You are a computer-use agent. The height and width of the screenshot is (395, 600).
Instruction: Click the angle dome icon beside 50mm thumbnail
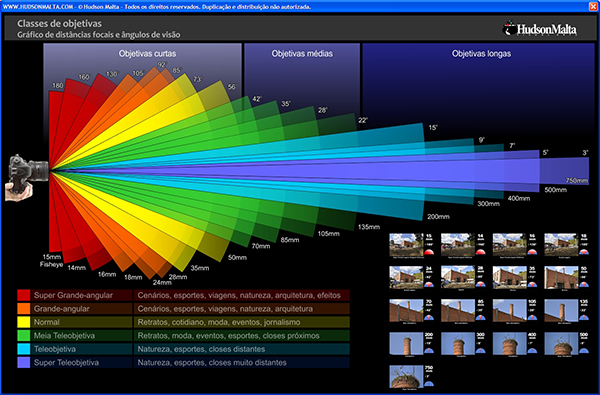tap(584, 285)
